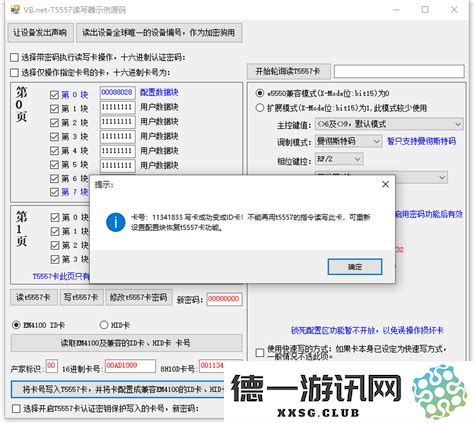Click 锁死配置区功能暂不开放 blue text
The image size is (474, 423).
tap(367, 330)
